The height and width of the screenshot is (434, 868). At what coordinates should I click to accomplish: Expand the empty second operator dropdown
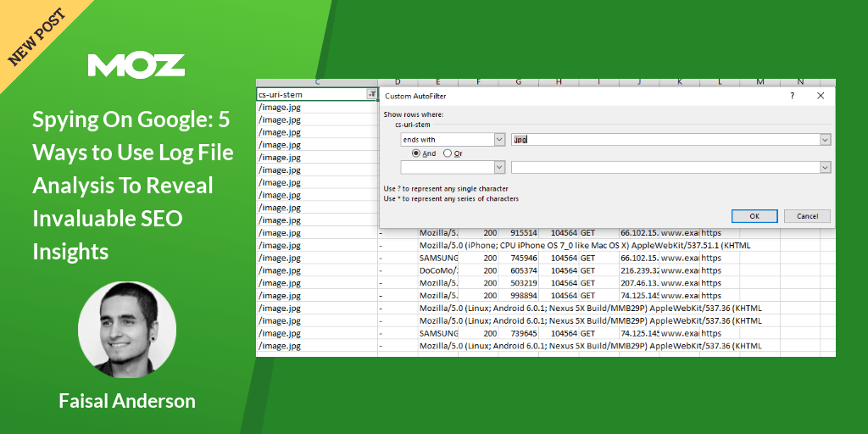(500, 167)
